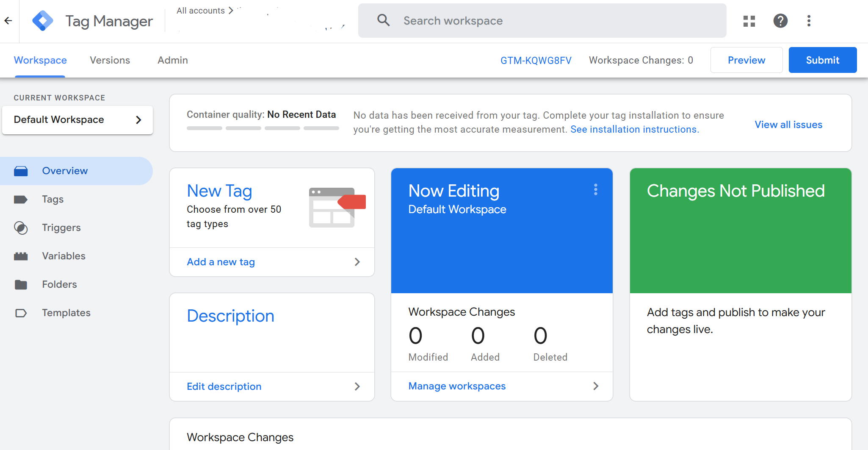Expand the Default Workspace selector
Screen dimensions: 868x450
pos(77,120)
